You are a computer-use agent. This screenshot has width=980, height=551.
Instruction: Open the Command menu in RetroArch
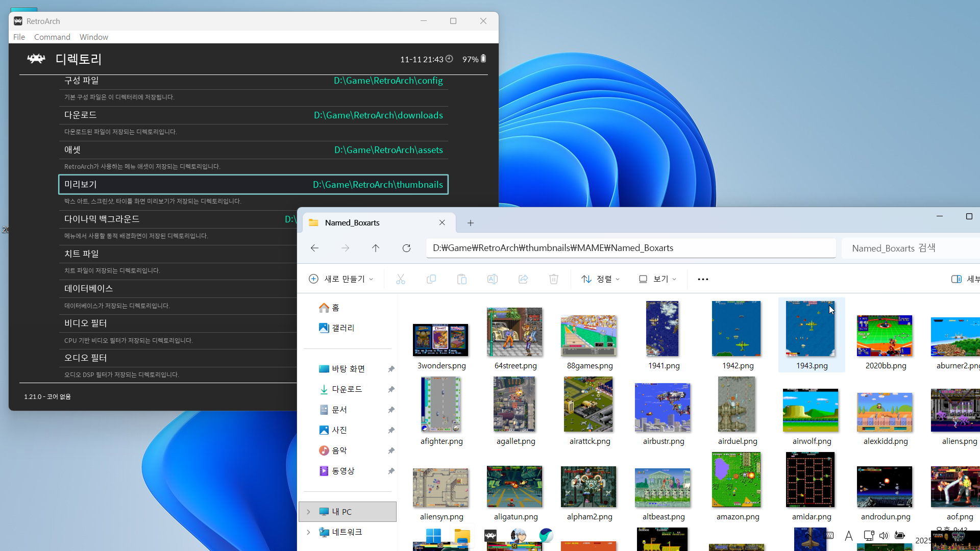tap(52, 37)
